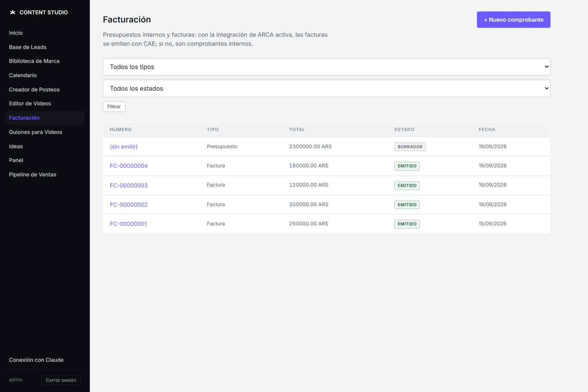
Task: Click the Presupuesto type cell
Action: (222, 147)
